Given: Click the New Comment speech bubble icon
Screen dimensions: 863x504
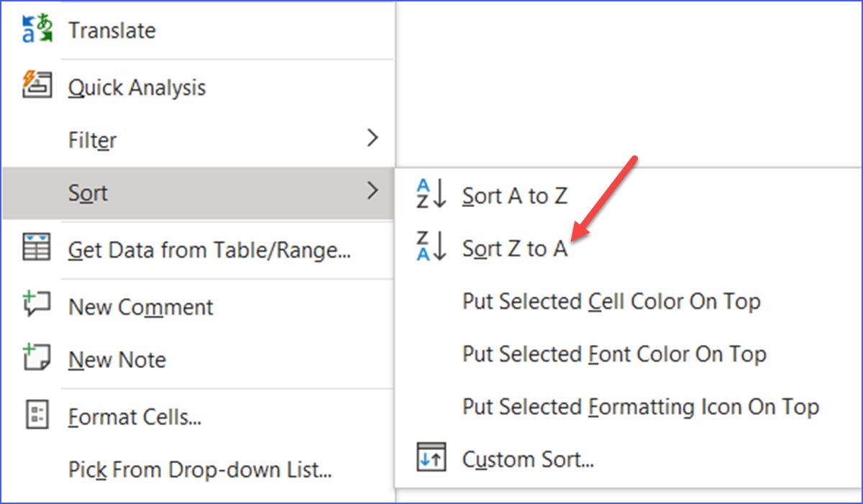Looking at the screenshot, I should [x=37, y=305].
